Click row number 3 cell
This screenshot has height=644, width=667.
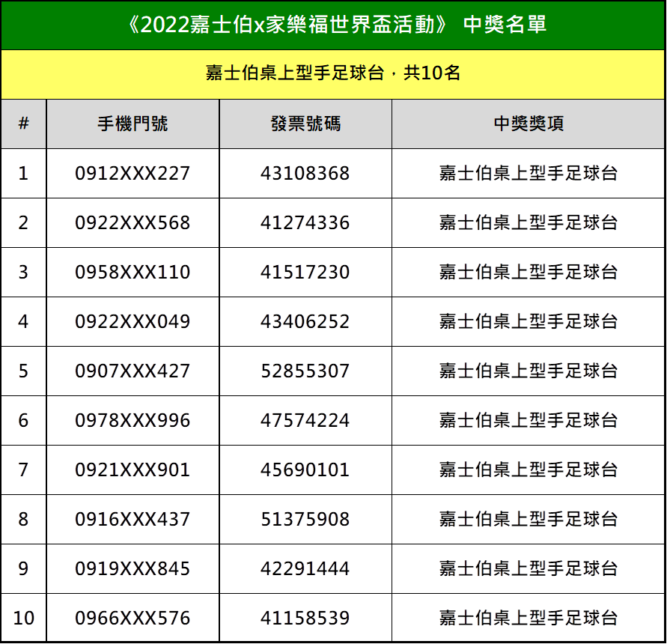pyautogui.click(x=23, y=272)
